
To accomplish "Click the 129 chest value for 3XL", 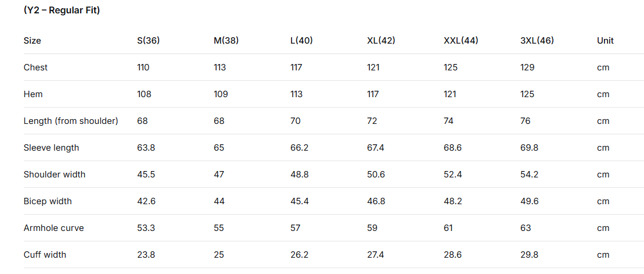I will 527,67.
